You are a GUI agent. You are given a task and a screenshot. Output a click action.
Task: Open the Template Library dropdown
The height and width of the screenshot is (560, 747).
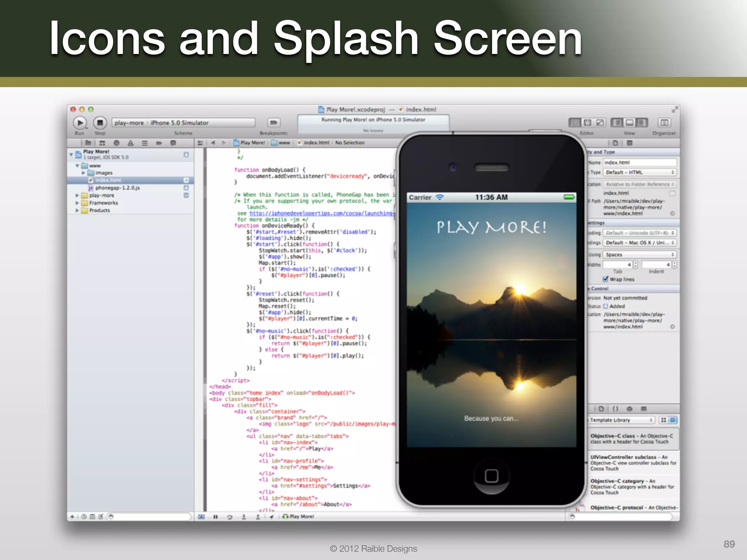click(622, 420)
